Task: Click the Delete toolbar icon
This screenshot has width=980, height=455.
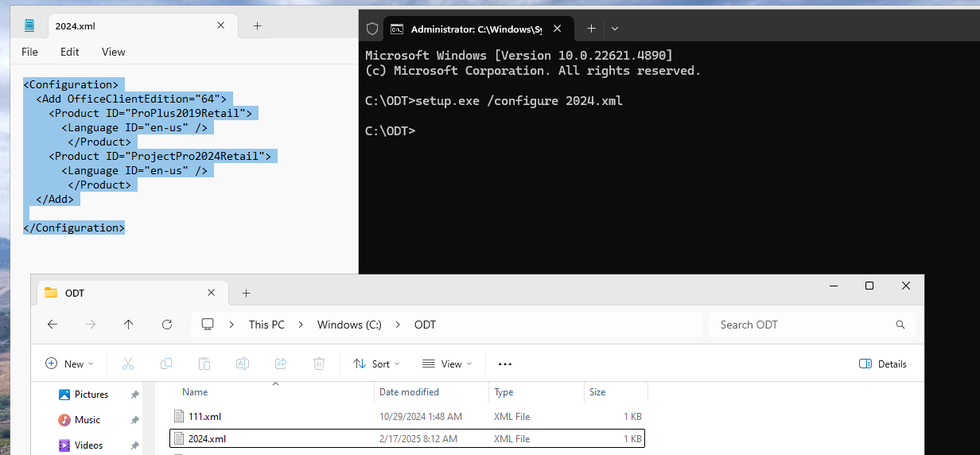Action: [319, 364]
